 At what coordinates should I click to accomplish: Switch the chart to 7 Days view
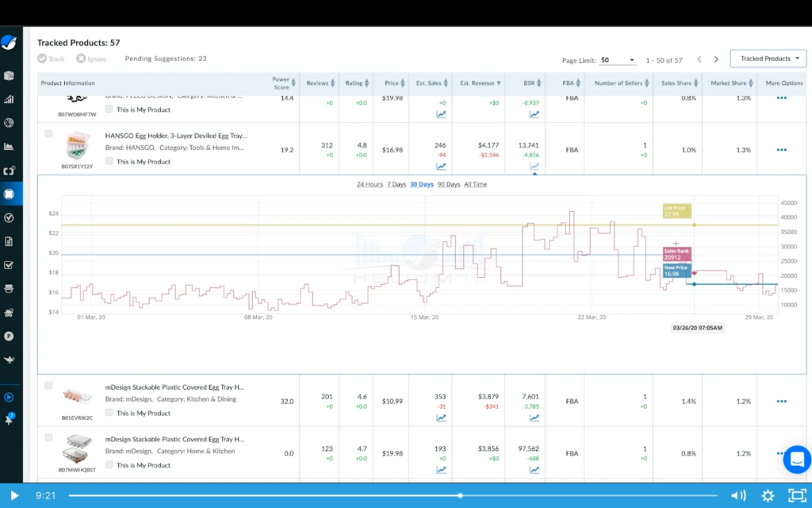pyautogui.click(x=394, y=184)
